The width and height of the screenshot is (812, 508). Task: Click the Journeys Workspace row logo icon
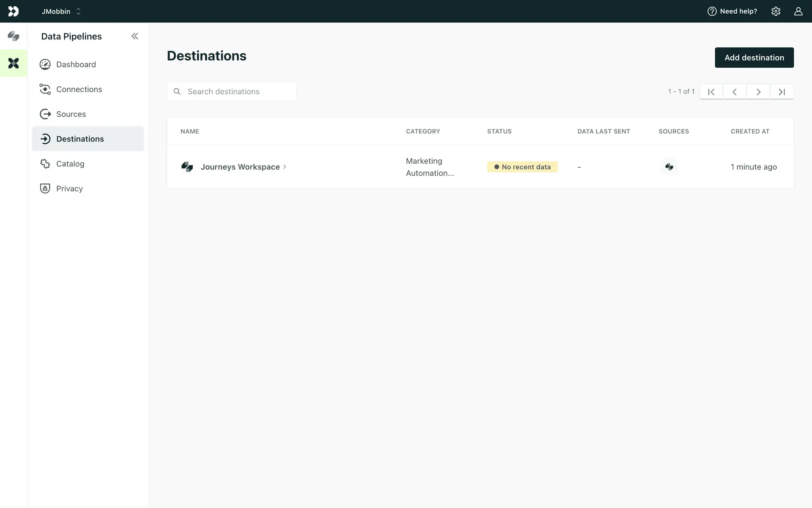[x=187, y=167]
